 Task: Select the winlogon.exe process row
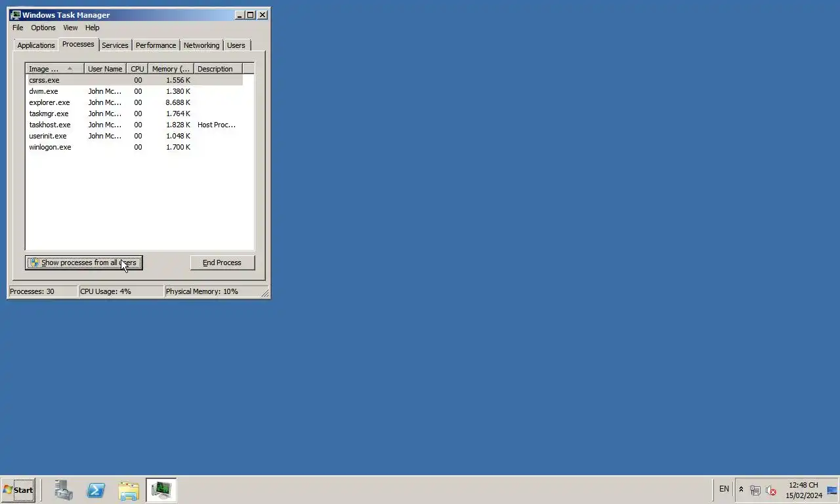tap(134, 147)
